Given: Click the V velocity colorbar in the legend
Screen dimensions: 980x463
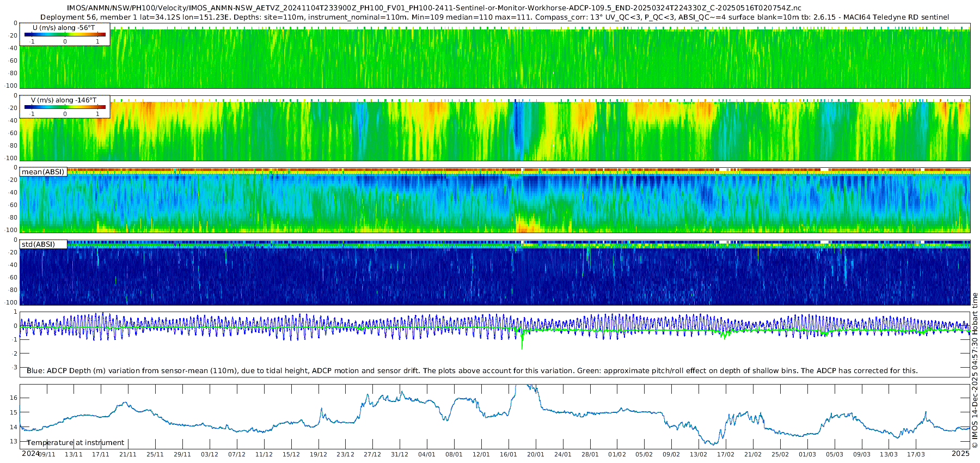Looking at the screenshot, I should coord(65,107).
